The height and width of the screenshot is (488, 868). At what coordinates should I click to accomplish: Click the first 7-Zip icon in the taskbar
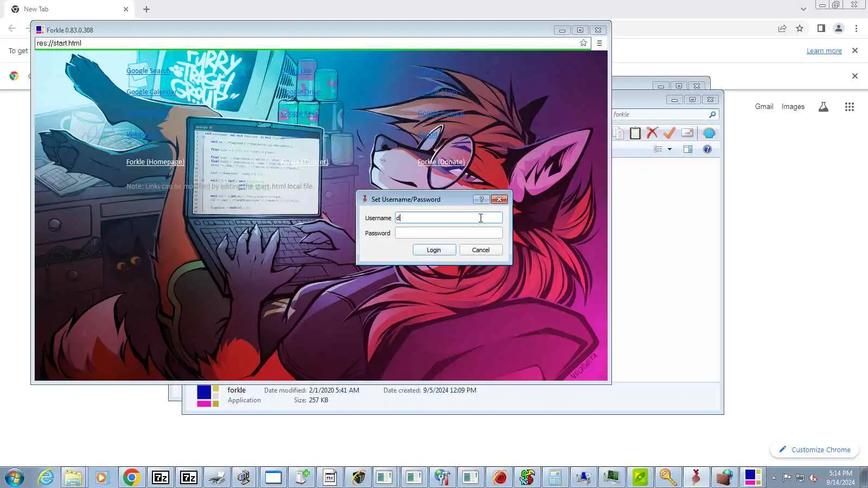point(161,477)
